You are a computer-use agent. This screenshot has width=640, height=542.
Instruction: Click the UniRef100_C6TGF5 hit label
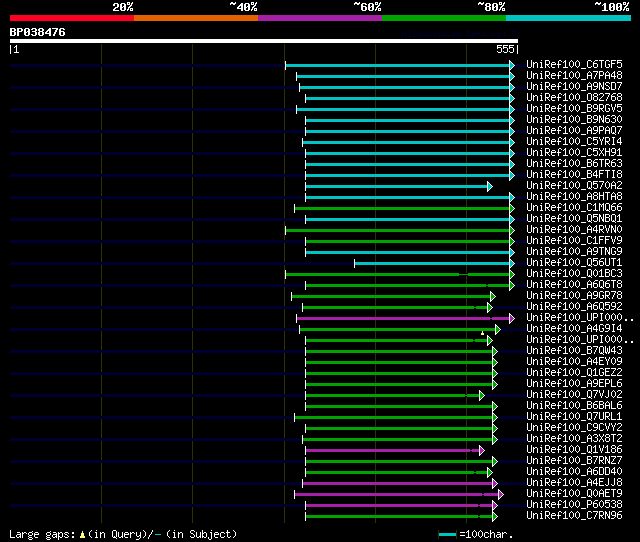[574, 64]
